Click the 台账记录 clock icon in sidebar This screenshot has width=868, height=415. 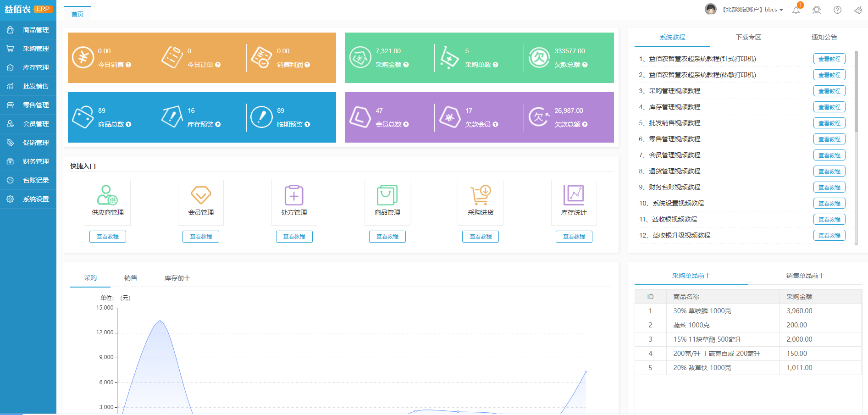10,180
